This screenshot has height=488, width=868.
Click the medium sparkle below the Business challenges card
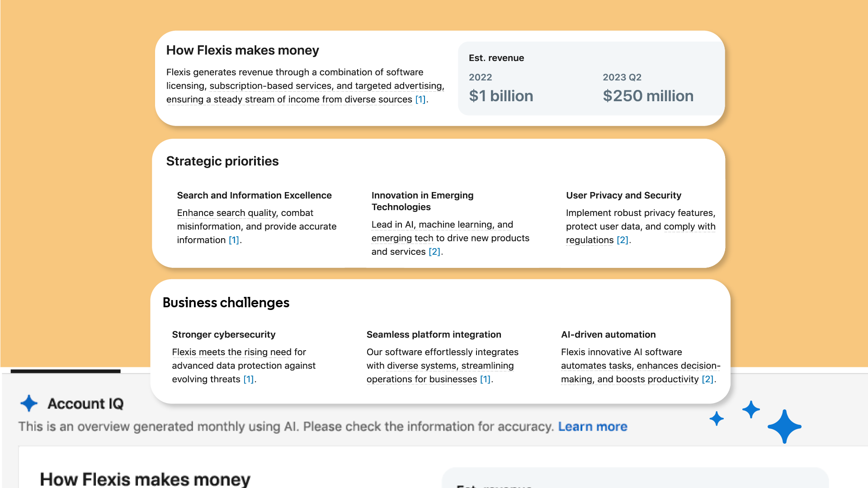(751, 409)
